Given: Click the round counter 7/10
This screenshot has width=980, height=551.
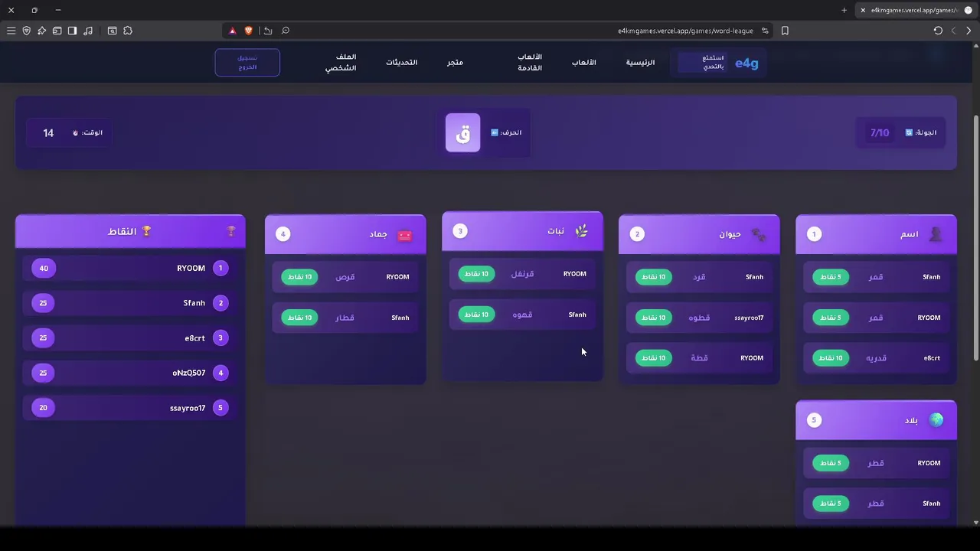Looking at the screenshot, I should coord(880,132).
